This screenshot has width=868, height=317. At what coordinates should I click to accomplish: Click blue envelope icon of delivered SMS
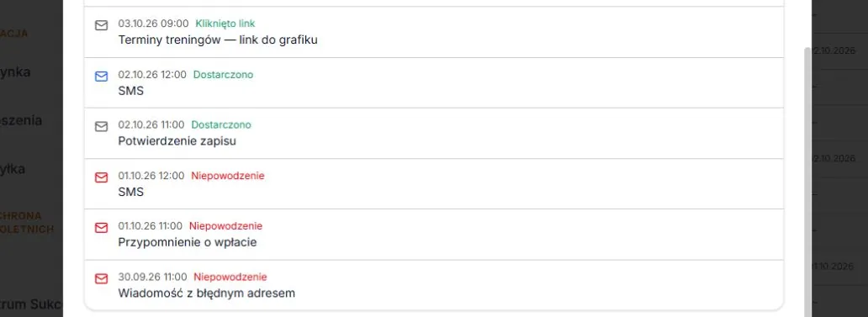coord(101,77)
